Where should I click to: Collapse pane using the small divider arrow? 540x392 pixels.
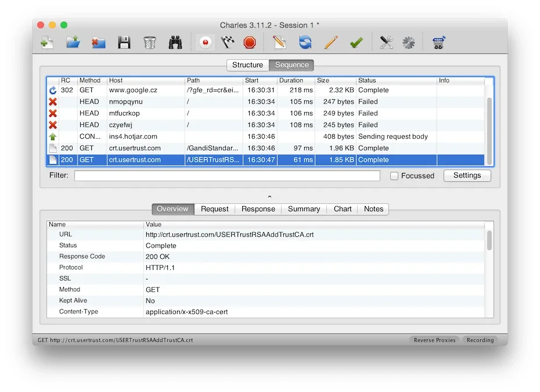(x=269, y=197)
